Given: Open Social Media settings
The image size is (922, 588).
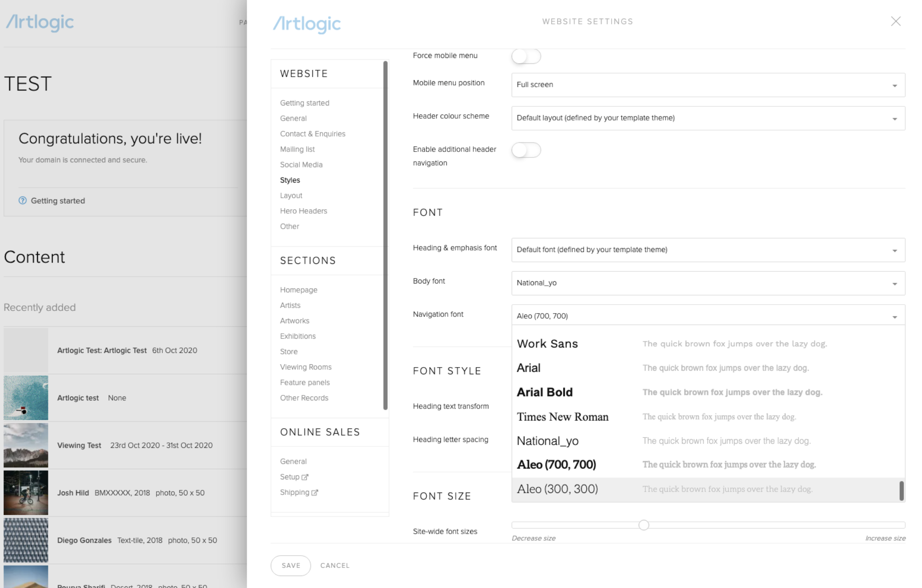Looking at the screenshot, I should (301, 165).
